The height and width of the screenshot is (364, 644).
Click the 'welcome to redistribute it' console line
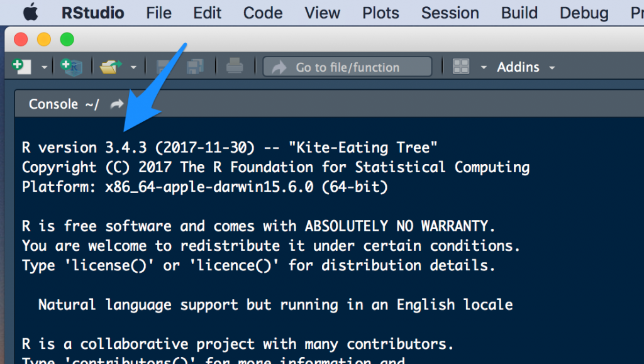[x=271, y=245]
